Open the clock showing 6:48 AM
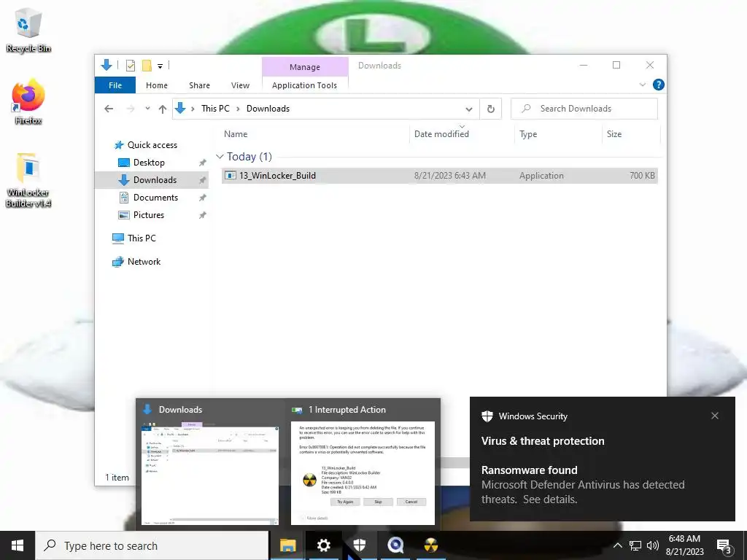 click(x=684, y=545)
